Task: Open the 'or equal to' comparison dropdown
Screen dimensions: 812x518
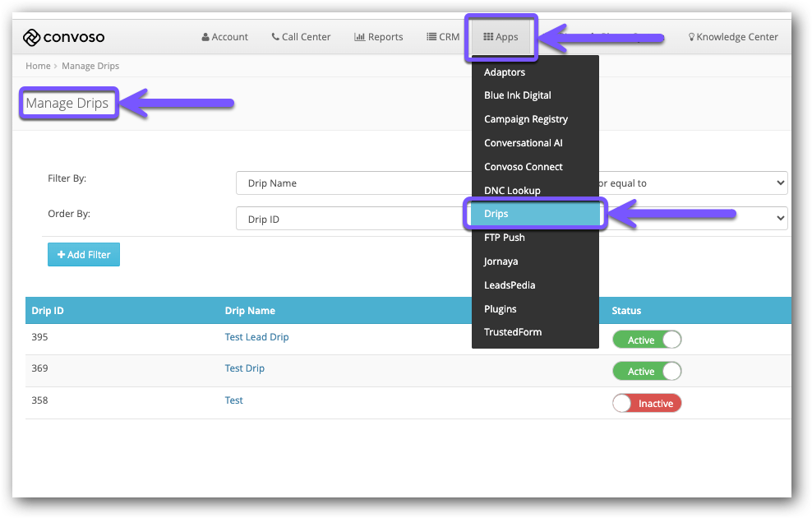Action: pos(690,183)
